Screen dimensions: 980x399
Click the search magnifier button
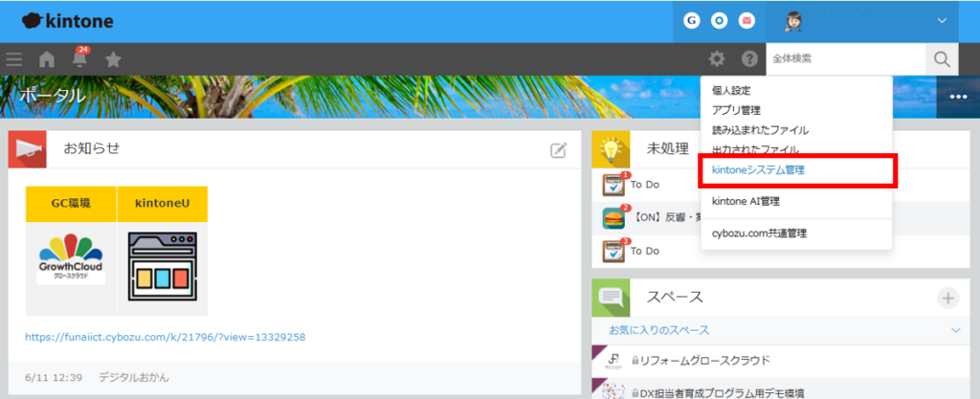[x=942, y=59]
